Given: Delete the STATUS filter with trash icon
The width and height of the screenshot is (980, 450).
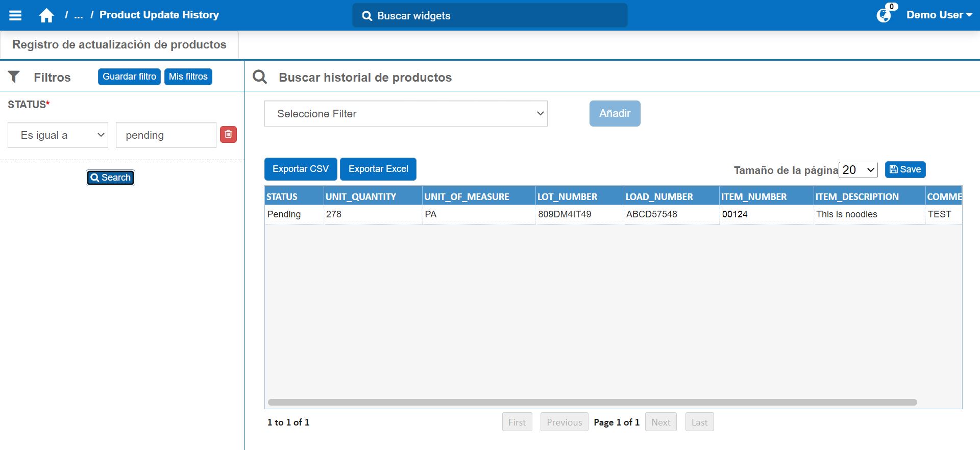Looking at the screenshot, I should click(228, 135).
